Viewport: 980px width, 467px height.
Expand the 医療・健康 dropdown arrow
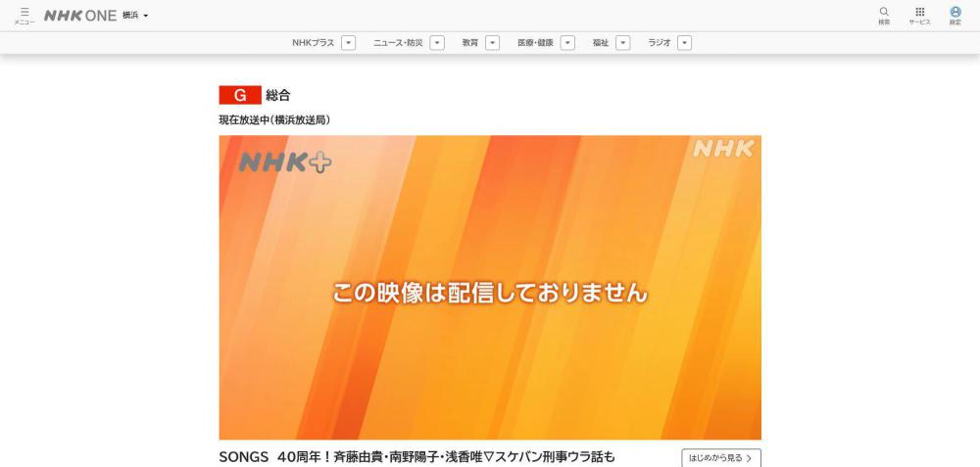point(567,43)
